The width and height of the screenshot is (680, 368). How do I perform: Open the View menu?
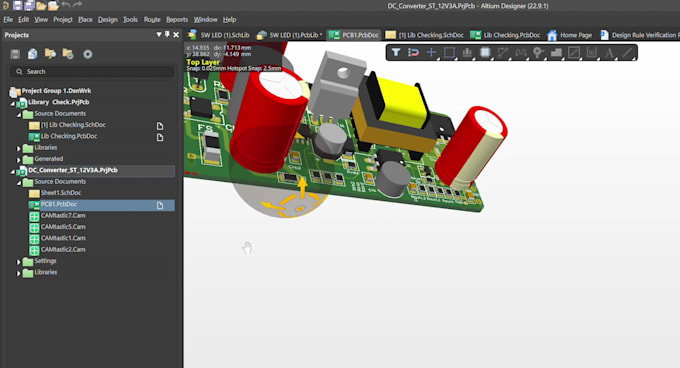41,20
